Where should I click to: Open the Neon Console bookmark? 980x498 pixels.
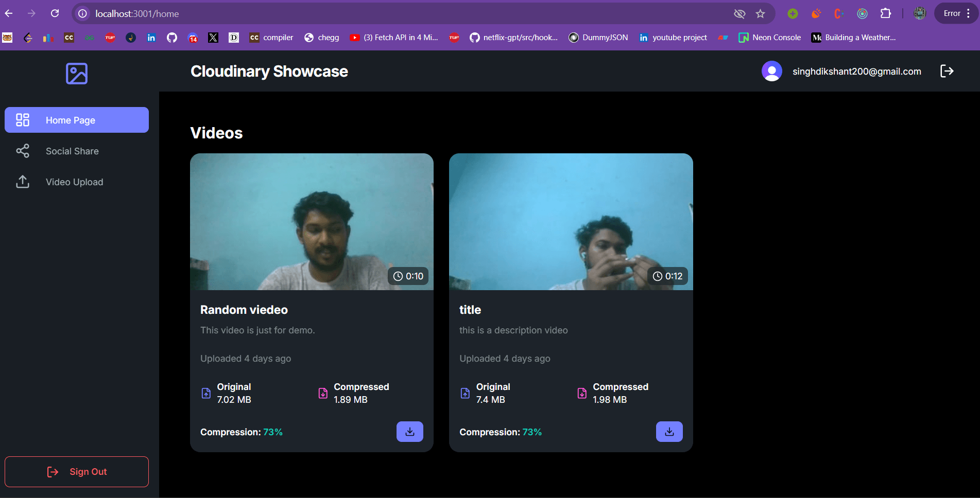click(x=769, y=38)
